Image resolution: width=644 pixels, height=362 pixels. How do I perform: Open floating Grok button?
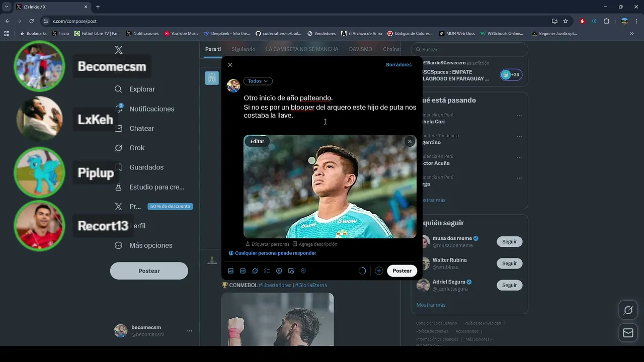click(628, 310)
